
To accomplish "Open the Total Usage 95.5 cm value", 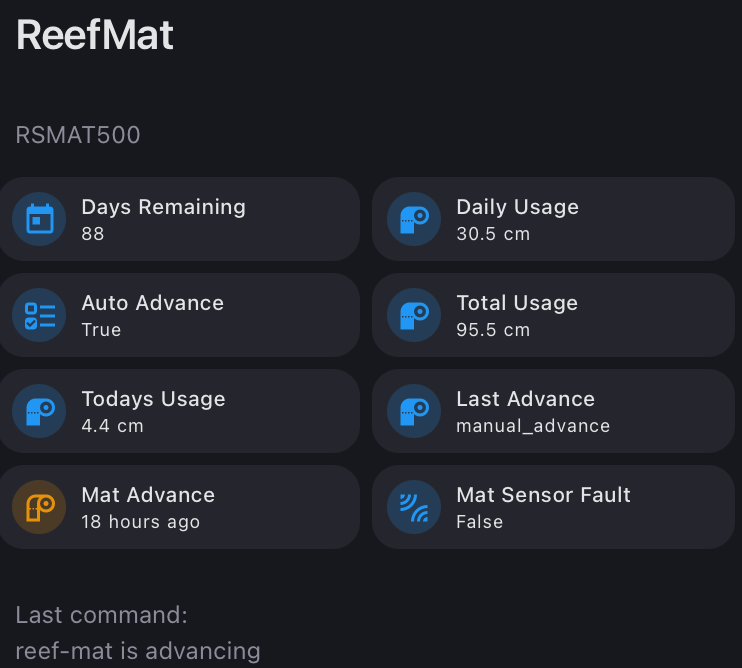I will (x=493, y=330).
